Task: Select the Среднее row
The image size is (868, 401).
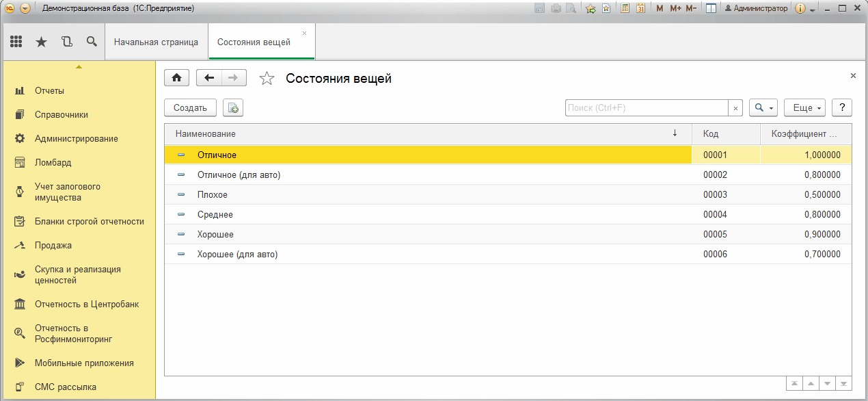Action: coord(508,214)
